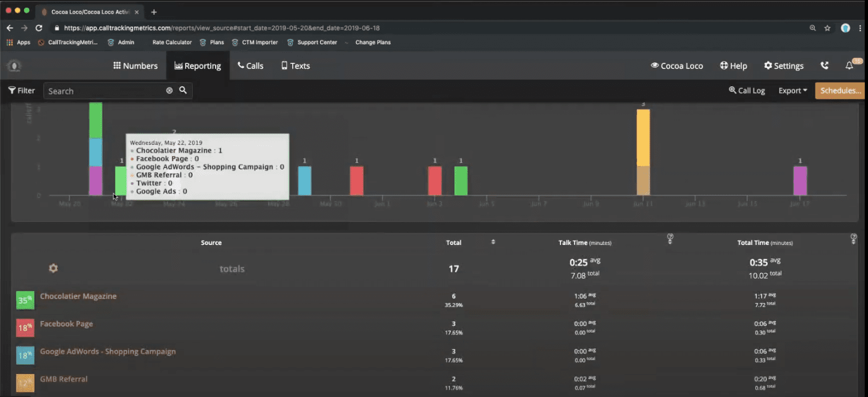Click the search magnifier icon

click(183, 90)
